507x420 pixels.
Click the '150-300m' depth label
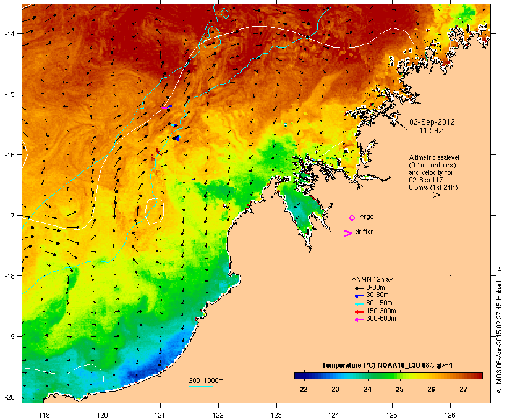pos(381,311)
